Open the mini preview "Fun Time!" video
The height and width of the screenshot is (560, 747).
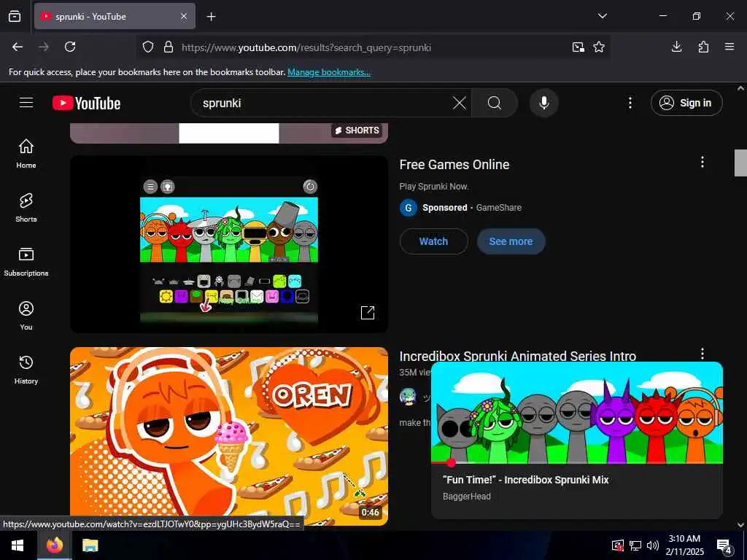coord(576,413)
